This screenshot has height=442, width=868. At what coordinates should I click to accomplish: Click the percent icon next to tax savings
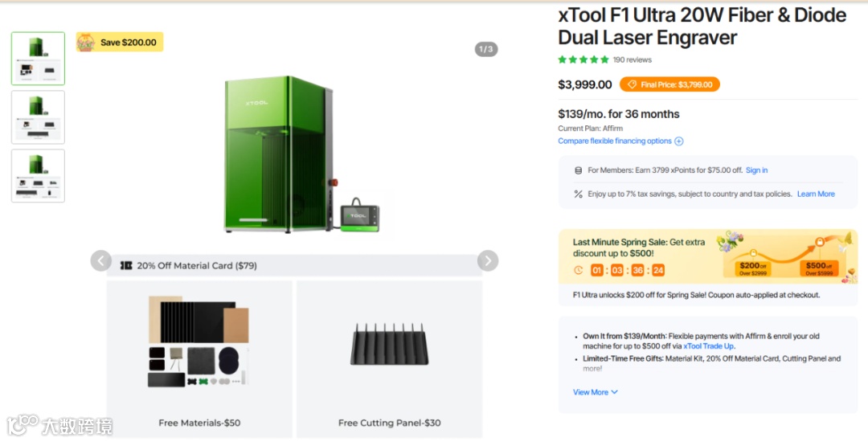578,194
